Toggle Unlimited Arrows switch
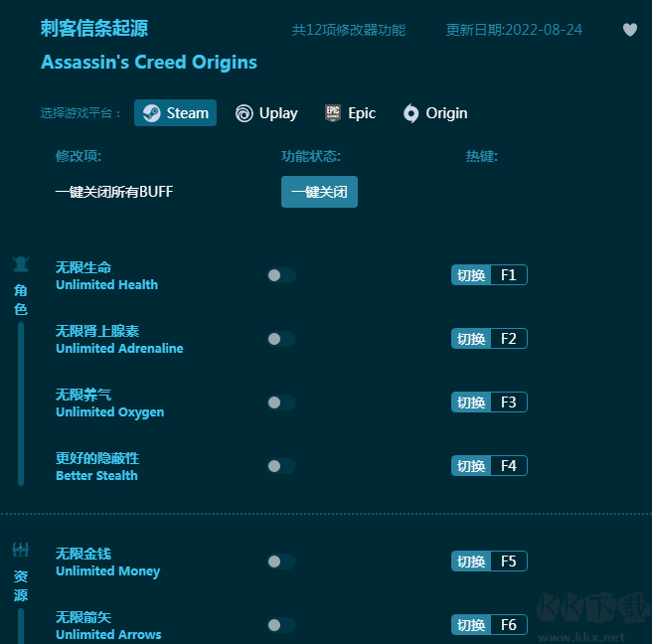The image size is (652, 644). (281, 625)
